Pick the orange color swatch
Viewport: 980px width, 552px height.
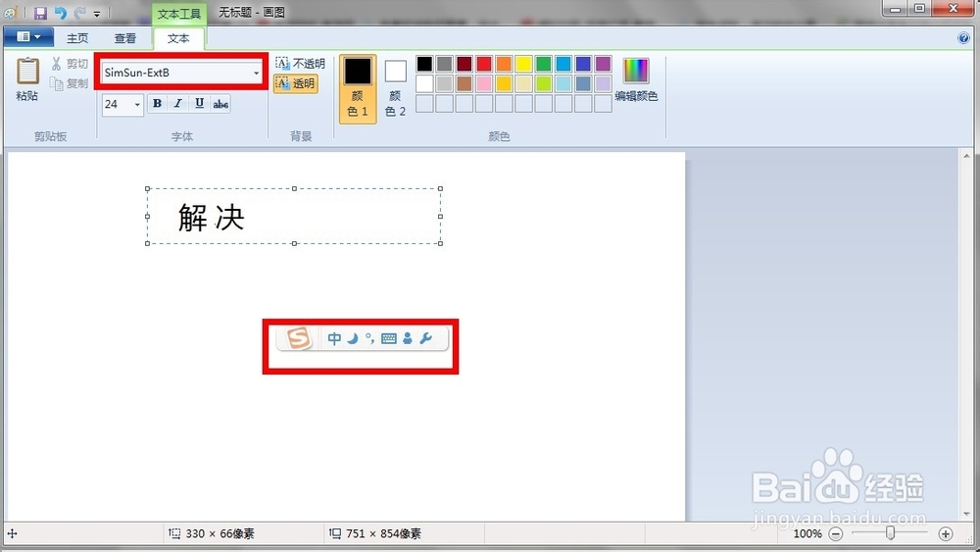(x=504, y=63)
